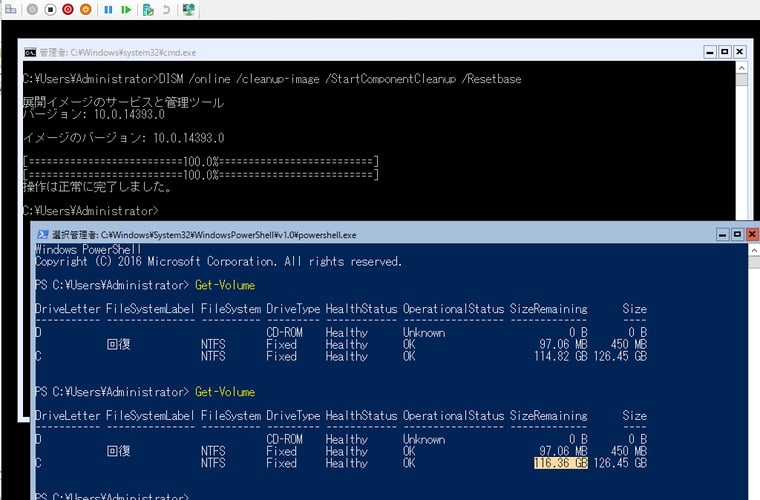Turn off the VM with the black stop icon
This screenshot has height=500, width=760.
[x=50, y=9]
